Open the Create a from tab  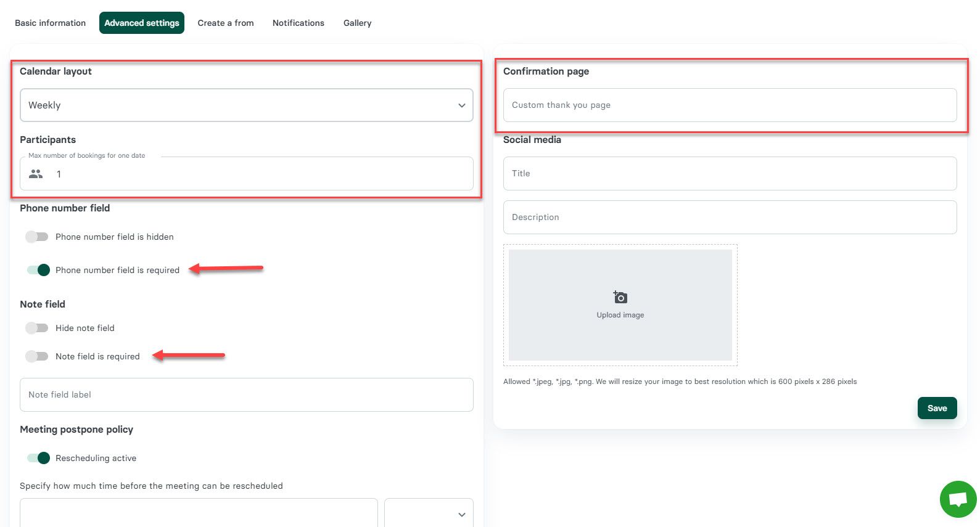point(226,23)
